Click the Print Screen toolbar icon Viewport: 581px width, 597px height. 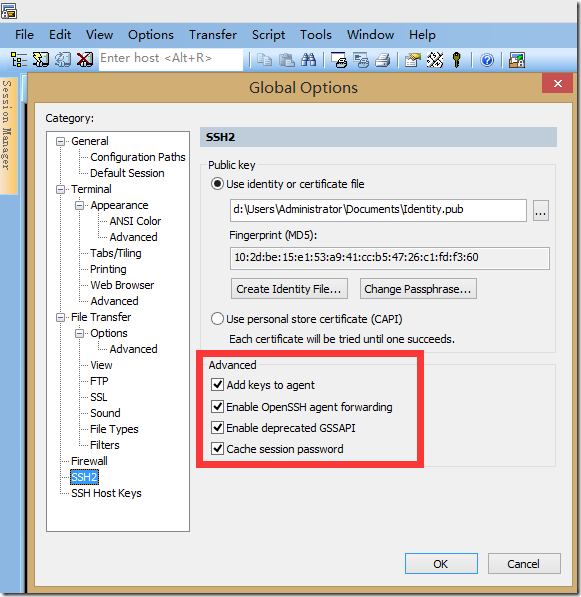click(x=339, y=60)
